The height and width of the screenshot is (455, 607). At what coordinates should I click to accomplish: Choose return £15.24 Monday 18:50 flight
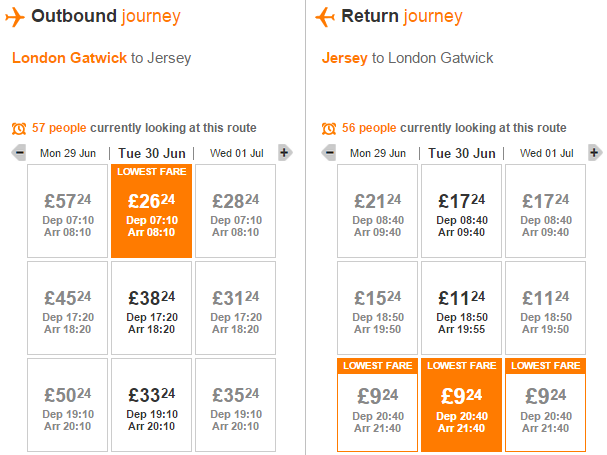pos(377,308)
